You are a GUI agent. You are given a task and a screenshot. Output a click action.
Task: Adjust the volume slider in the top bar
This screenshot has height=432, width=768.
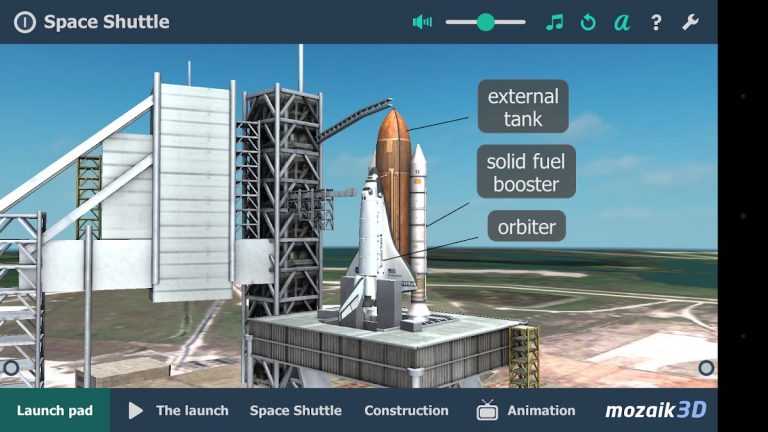point(485,22)
